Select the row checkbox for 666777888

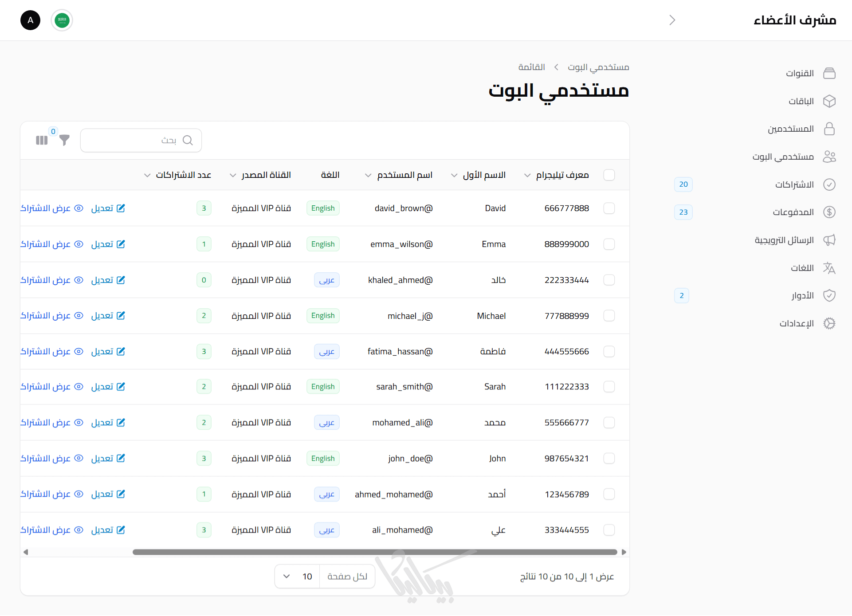(609, 208)
